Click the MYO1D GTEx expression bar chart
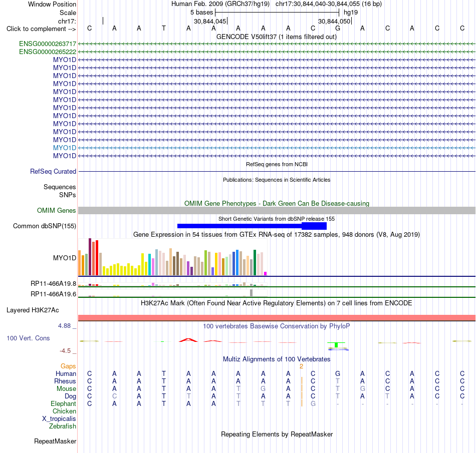The width and height of the screenshot is (476, 453). (x=173, y=257)
